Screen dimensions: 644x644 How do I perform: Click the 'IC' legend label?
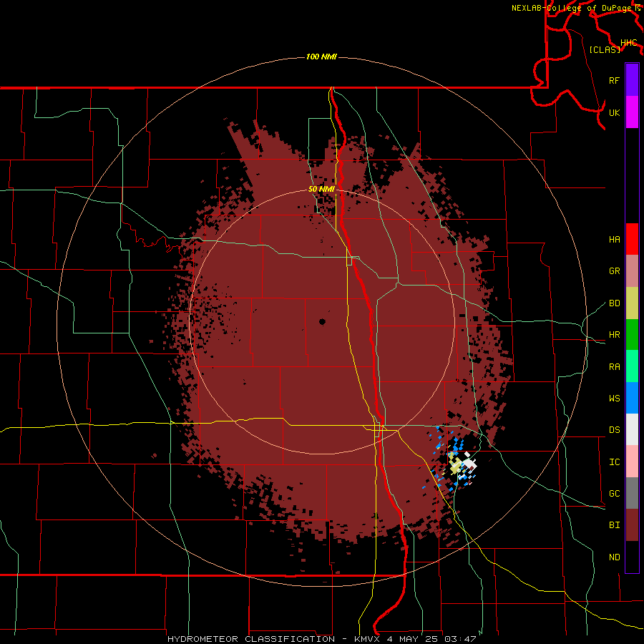coord(614,462)
